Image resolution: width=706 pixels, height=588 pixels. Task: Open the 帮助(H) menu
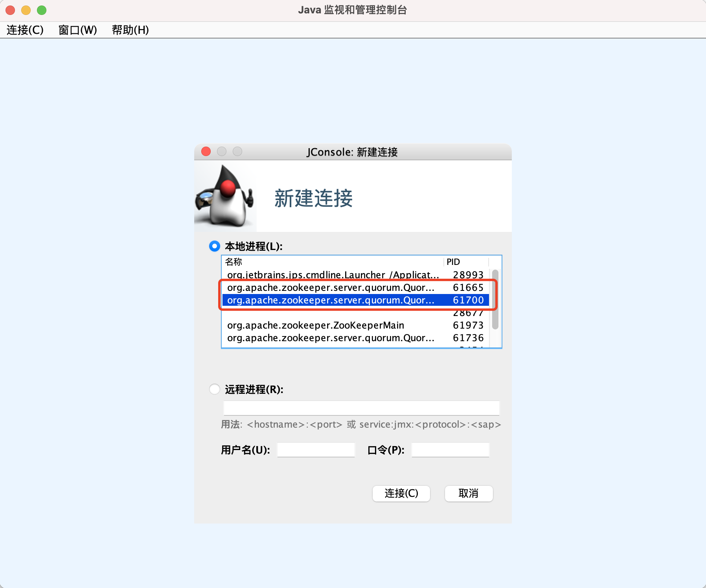click(130, 30)
